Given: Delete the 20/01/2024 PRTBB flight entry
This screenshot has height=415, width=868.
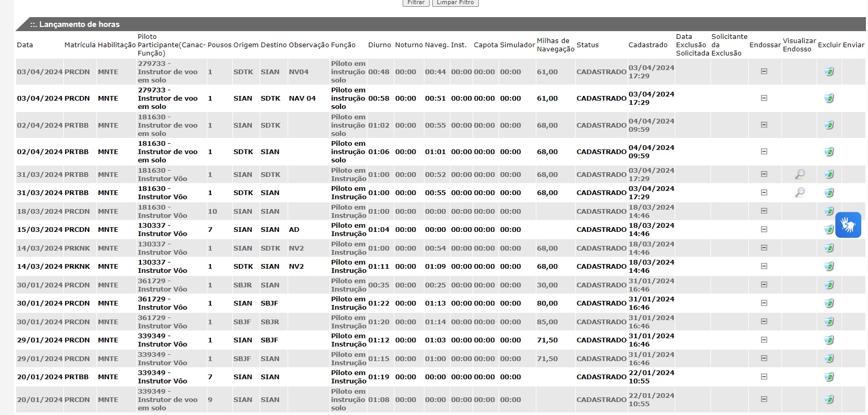Looking at the screenshot, I should tap(829, 377).
